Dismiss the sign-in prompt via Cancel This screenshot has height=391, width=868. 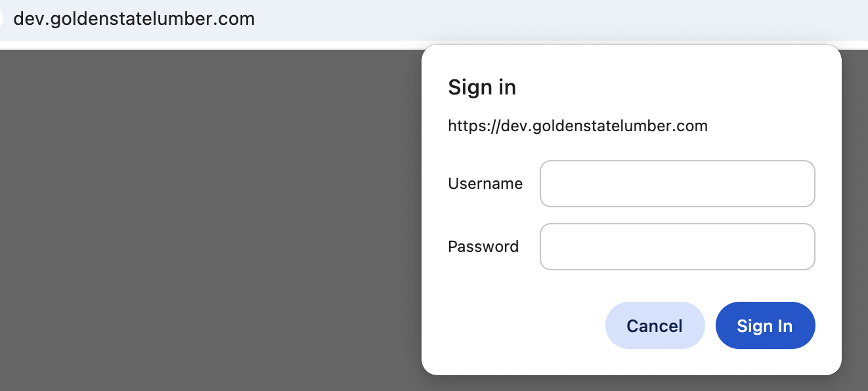click(x=655, y=326)
